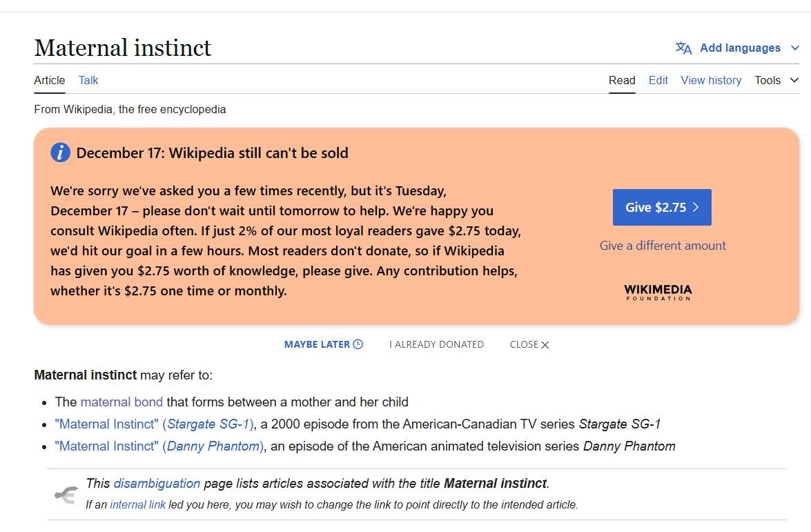
Task: Select the Read tab
Action: click(x=622, y=81)
